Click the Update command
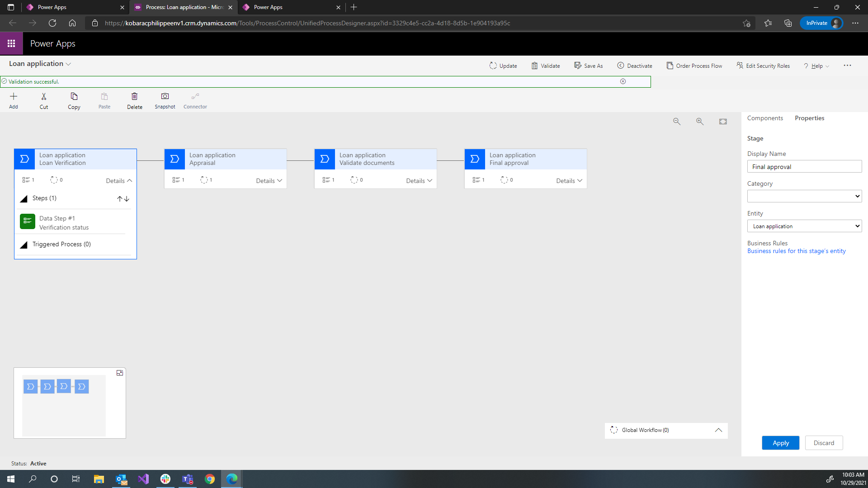 click(503, 66)
